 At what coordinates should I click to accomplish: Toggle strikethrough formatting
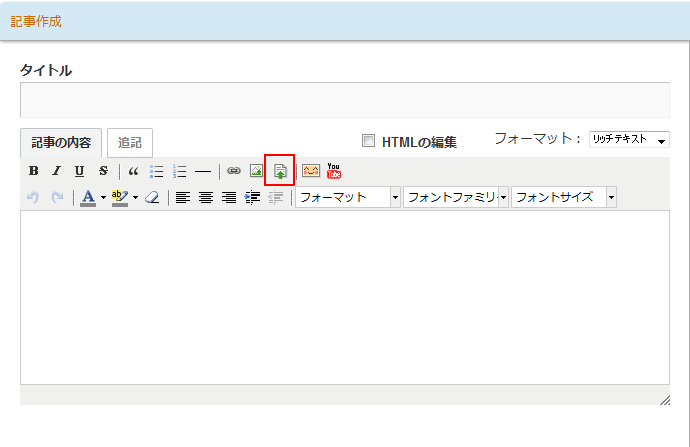103,171
